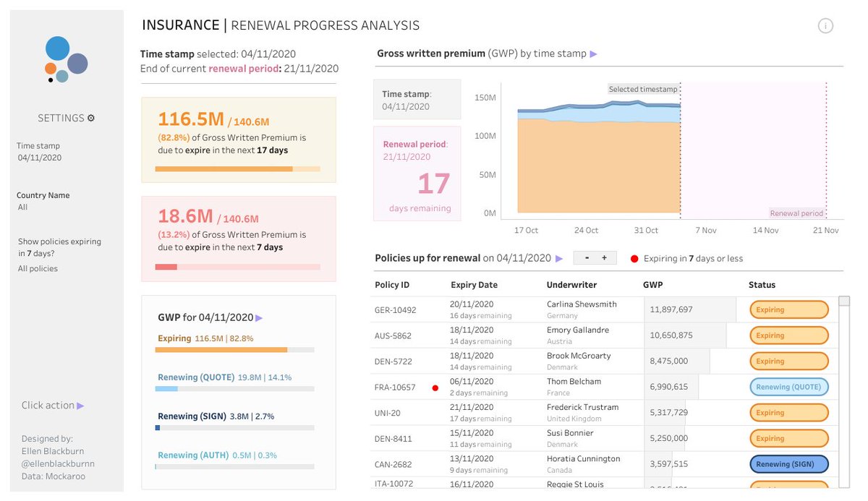The height and width of the screenshot is (501, 868).
Task: Select policy CAN-2682
Action: click(393, 465)
